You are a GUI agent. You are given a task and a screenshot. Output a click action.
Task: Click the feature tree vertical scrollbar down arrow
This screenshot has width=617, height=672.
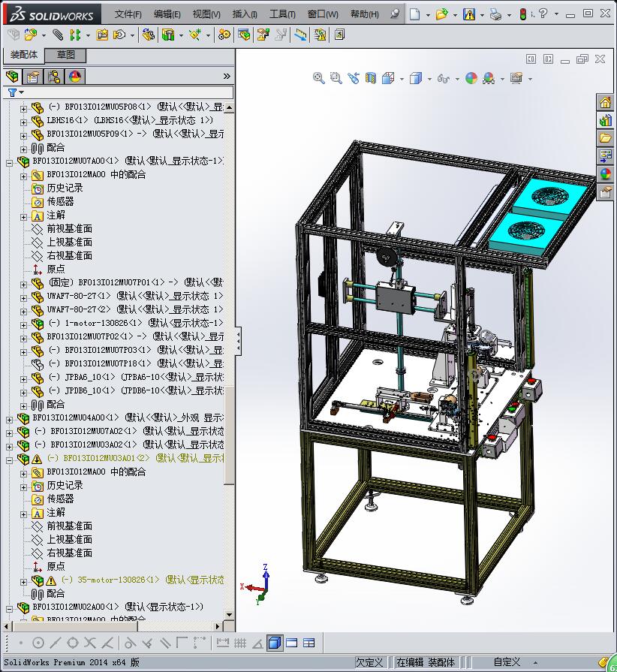(229, 615)
